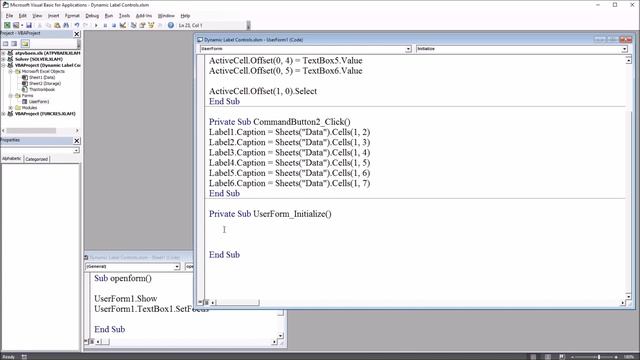Click the Copy toolbar icon
The height and width of the screenshot is (360, 640).
(x=48, y=25)
